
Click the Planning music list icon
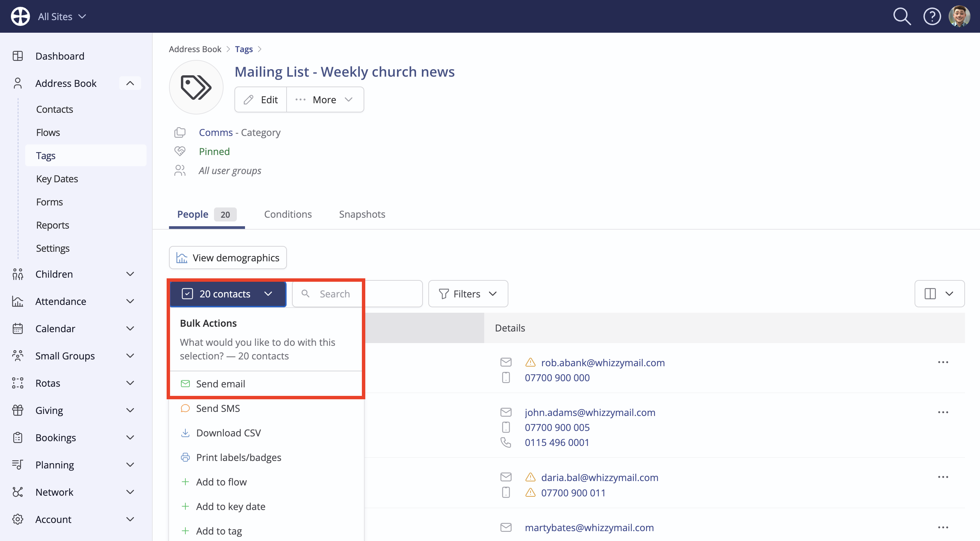click(x=18, y=465)
